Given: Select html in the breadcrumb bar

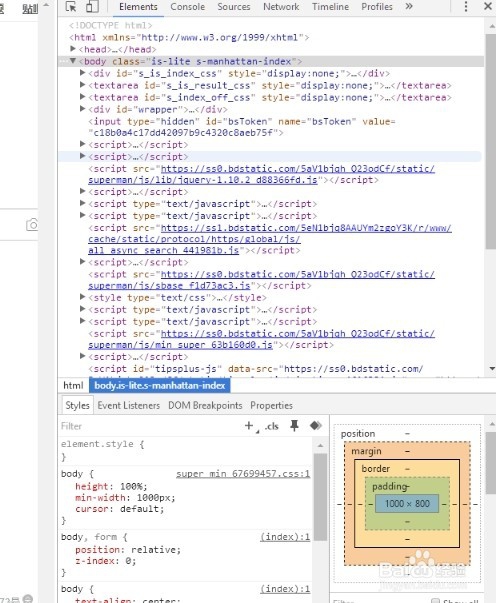Looking at the screenshot, I should point(73,385).
